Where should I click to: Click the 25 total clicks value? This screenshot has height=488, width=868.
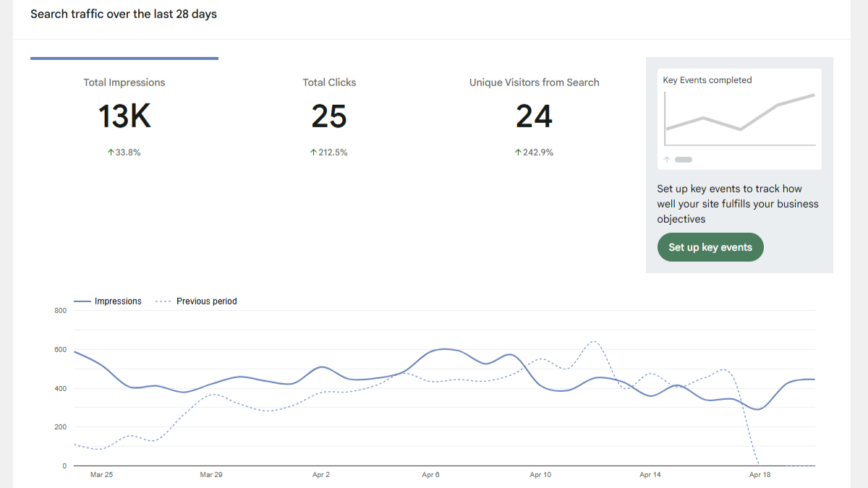329,116
